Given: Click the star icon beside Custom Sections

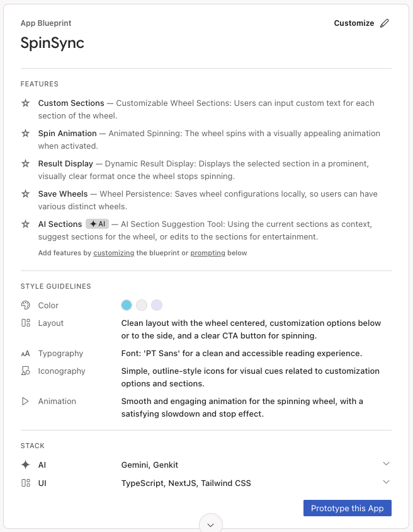Looking at the screenshot, I should point(25,103).
